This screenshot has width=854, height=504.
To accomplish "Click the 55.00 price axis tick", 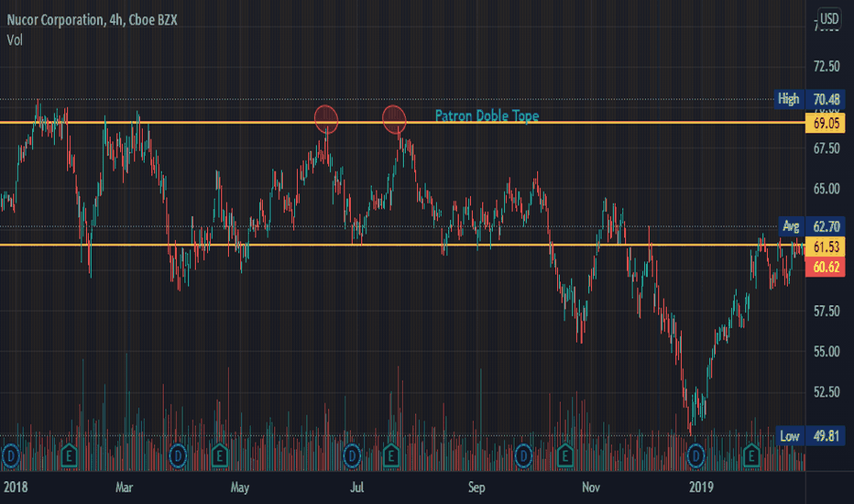I will 827,352.
